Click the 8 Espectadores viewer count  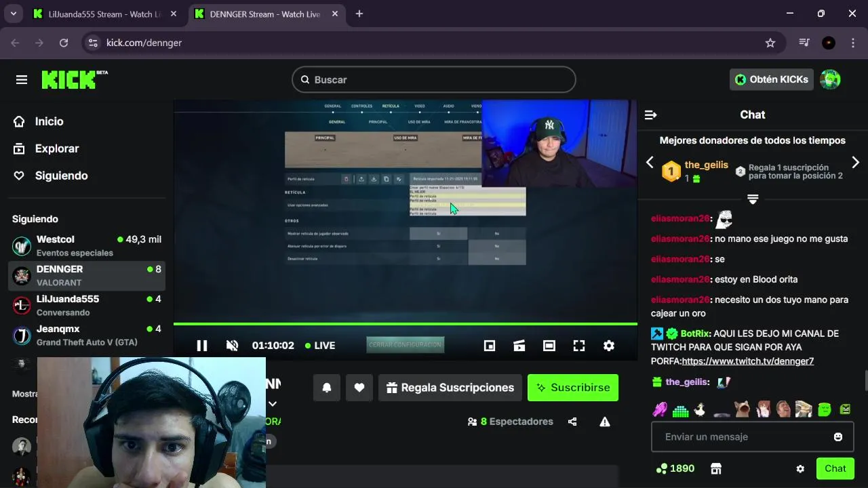coord(510,422)
